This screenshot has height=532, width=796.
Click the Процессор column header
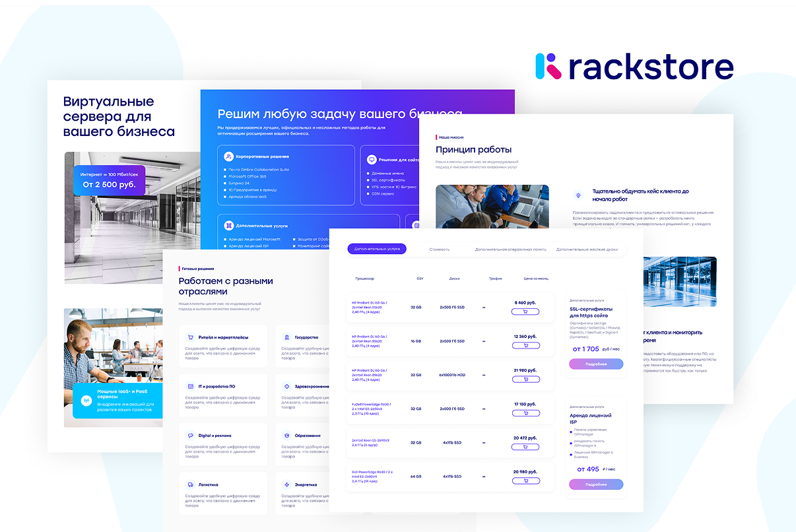[364, 279]
